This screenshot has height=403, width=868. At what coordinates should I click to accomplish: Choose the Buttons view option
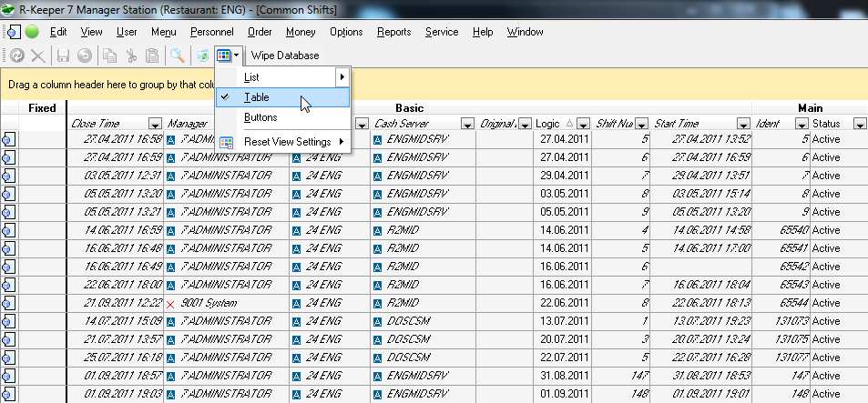pyautogui.click(x=282, y=117)
